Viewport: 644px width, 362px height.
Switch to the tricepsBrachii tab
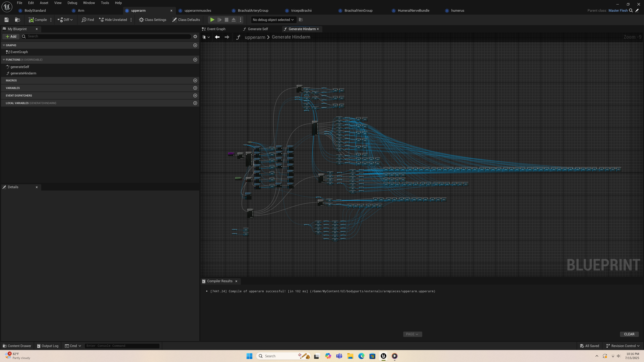[301, 11]
